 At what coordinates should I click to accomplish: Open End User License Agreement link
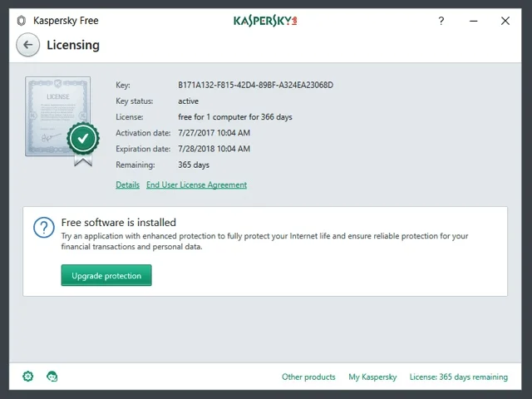[197, 185]
